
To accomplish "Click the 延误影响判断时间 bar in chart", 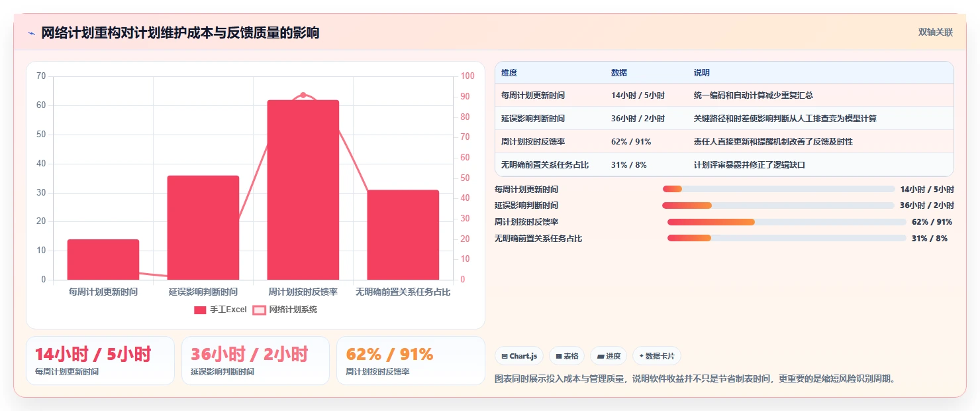I will 203,227.
